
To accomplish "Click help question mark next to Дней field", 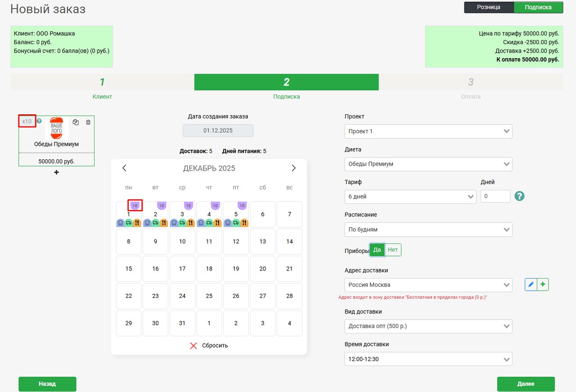I will pos(519,196).
